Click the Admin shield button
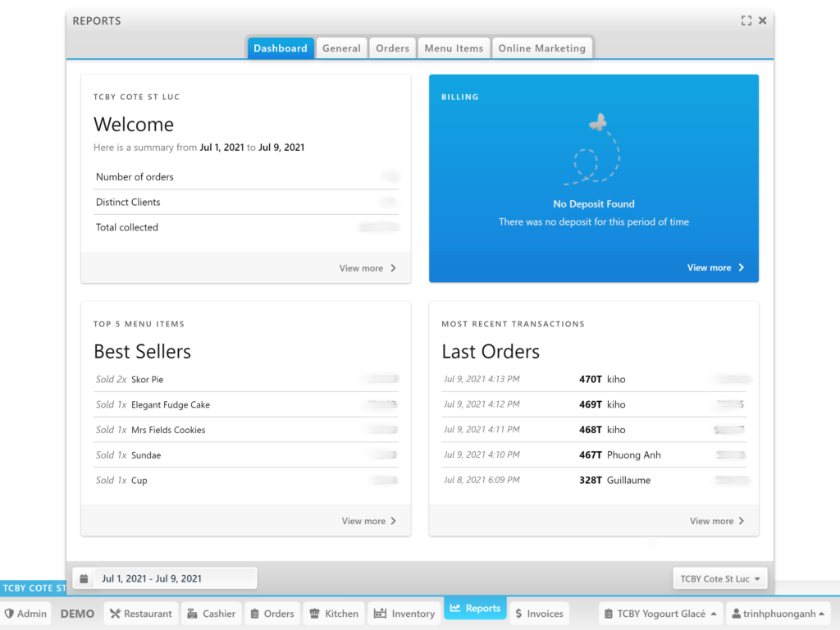 (x=25, y=614)
